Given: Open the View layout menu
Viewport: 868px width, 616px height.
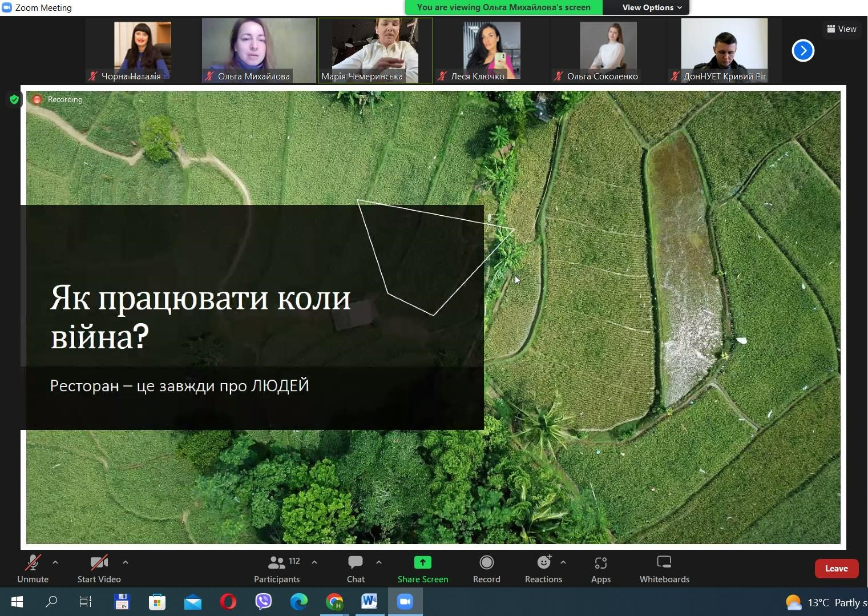Looking at the screenshot, I should coord(842,29).
